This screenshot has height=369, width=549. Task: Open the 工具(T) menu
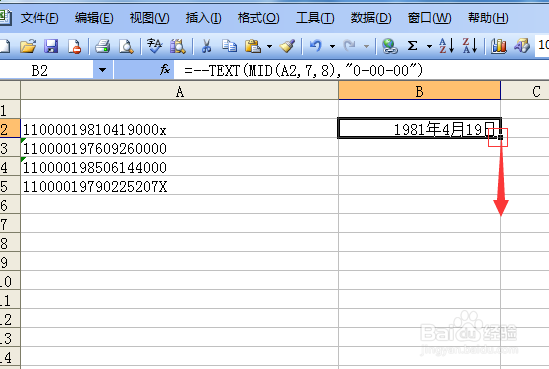(315, 18)
